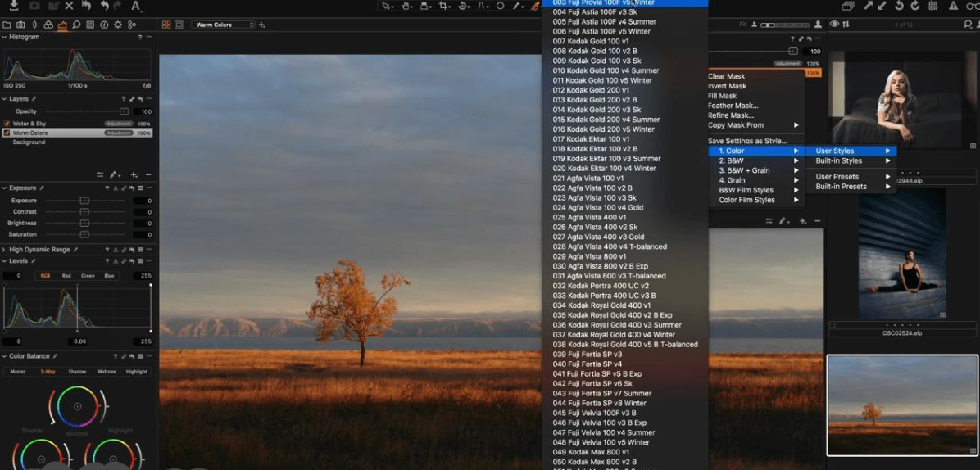The image size is (980, 470).
Task: Toggle the Warm Colors layer checkbox
Action: 7,133
